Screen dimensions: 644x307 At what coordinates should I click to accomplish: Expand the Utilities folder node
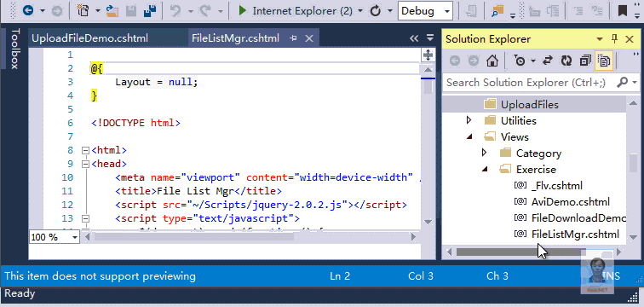[x=469, y=120]
